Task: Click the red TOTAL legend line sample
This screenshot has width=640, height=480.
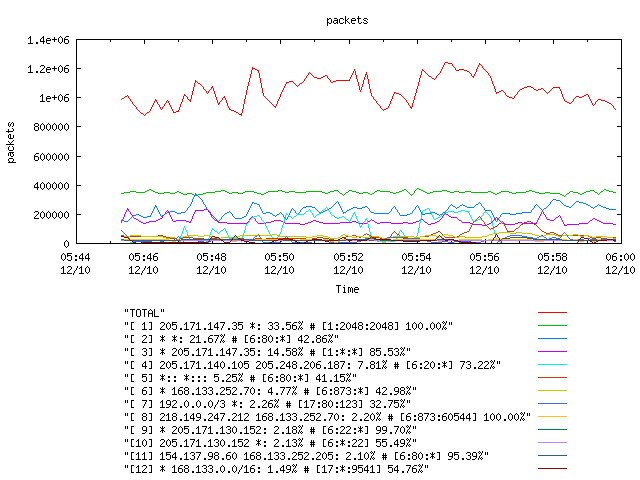Action: 552,313
